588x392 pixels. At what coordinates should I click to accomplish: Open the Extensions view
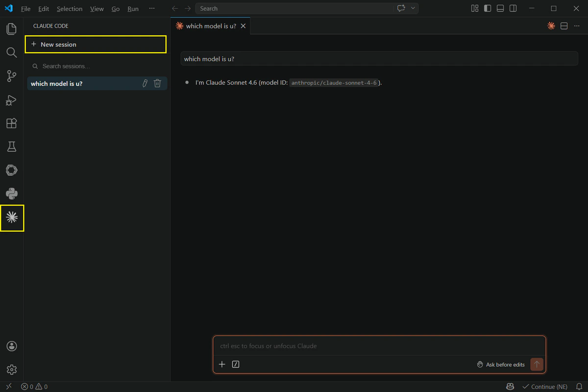12,123
